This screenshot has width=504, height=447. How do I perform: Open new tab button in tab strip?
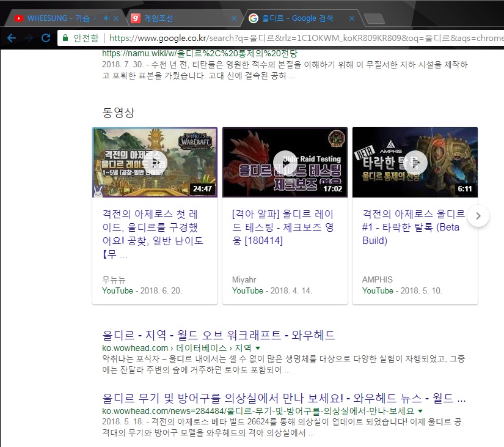[x=373, y=19]
